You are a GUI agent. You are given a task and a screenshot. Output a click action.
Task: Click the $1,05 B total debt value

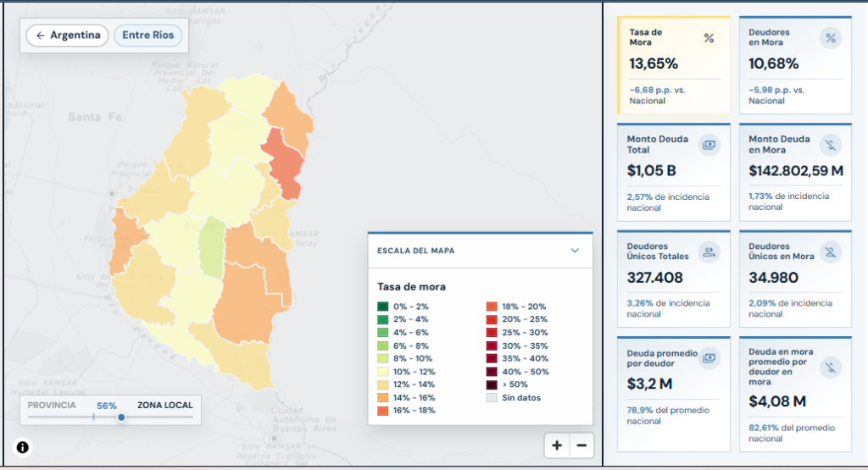(x=651, y=170)
